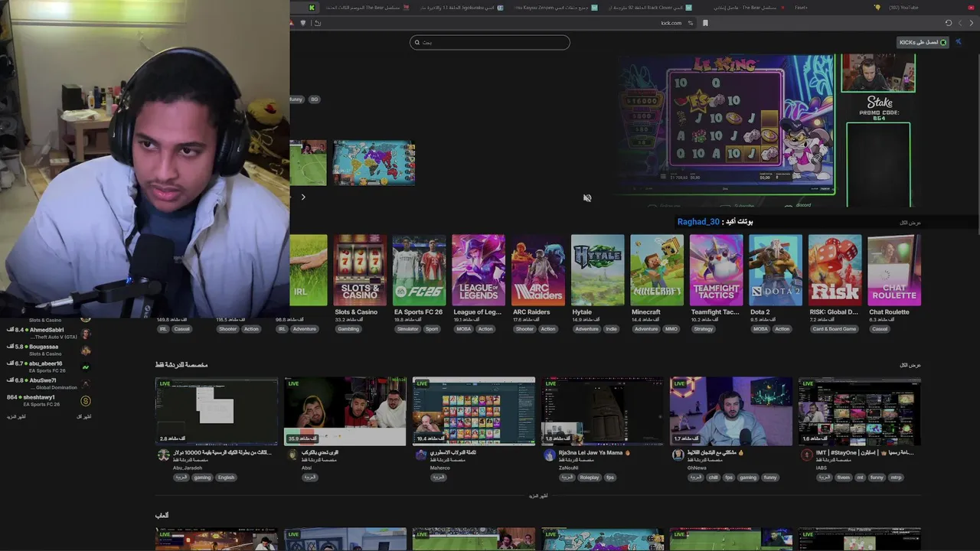Click the MMO tag under Minecraft
The width and height of the screenshot is (980, 551).
pyautogui.click(x=671, y=329)
